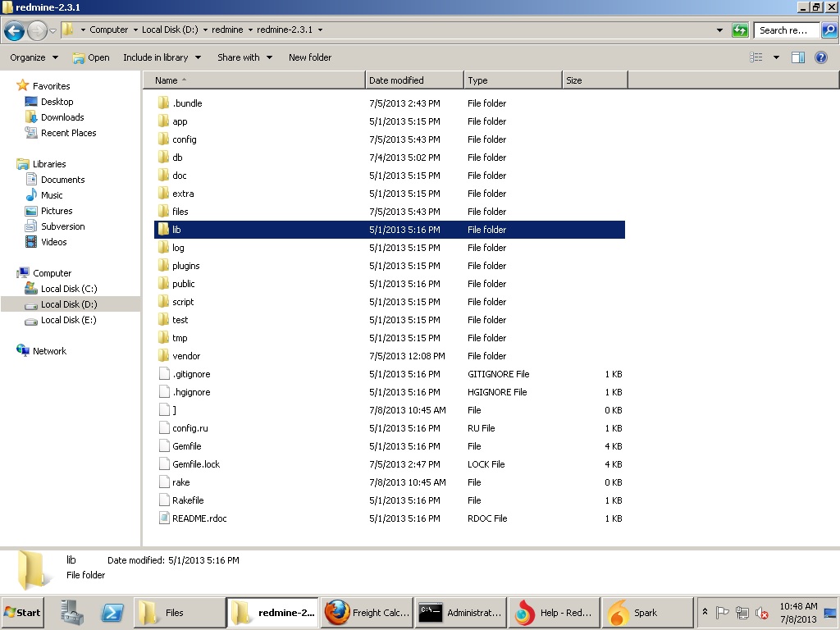Click the Start button
The height and width of the screenshot is (630, 840).
point(22,612)
